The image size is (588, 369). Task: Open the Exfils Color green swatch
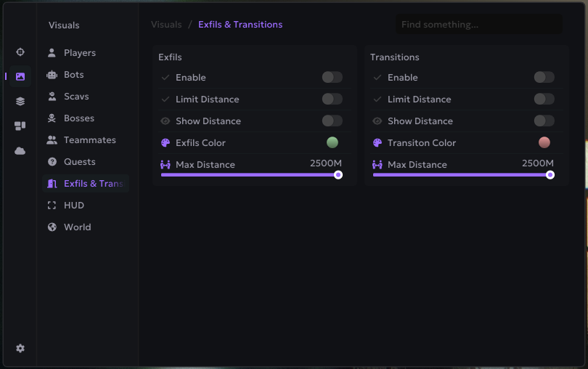pos(332,142)
